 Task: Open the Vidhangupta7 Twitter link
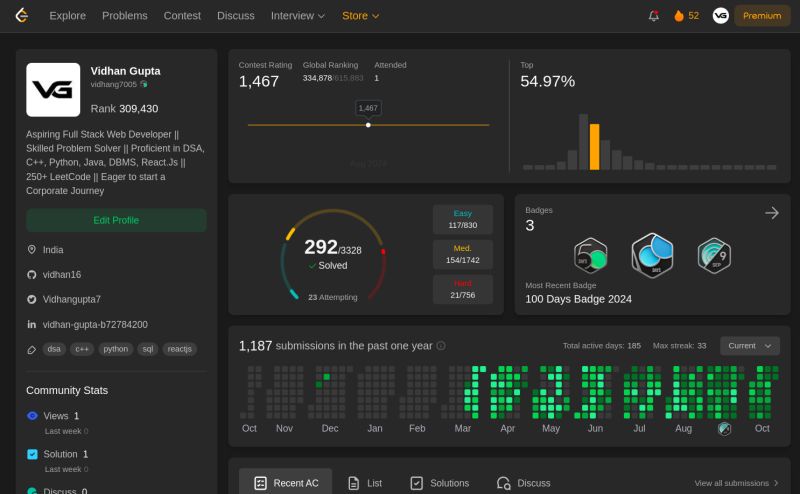71,300
